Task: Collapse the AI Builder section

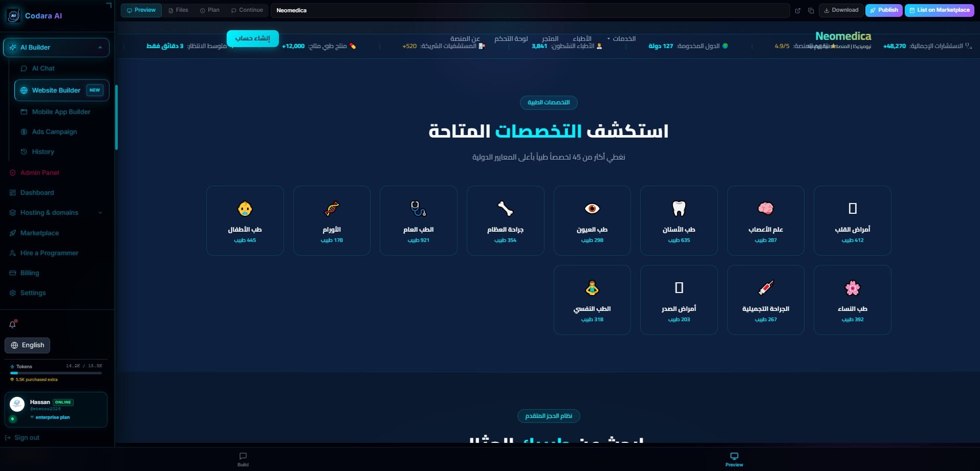Action: (100, 47)
